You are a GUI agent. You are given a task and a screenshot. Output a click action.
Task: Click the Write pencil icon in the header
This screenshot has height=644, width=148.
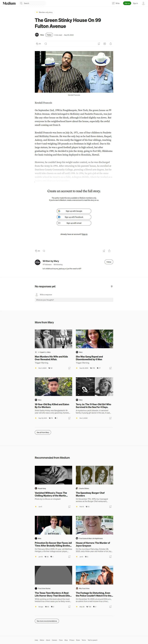click(113, 3)
